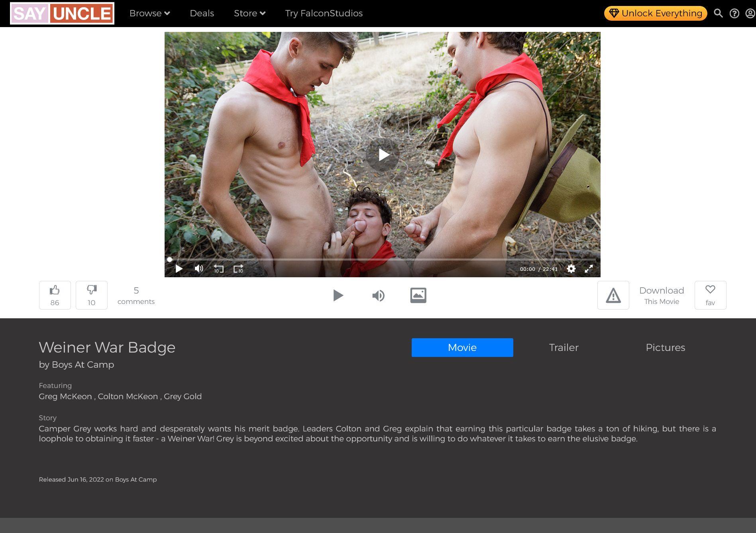Image resolution: width=756 pixels, height=533 pixels.
Task: Click the thumbs down dislike button
Action: [92, 295]
